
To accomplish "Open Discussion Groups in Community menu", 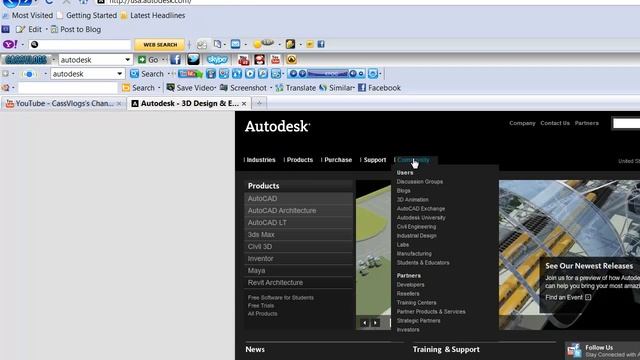I will (x=420, y=182).
